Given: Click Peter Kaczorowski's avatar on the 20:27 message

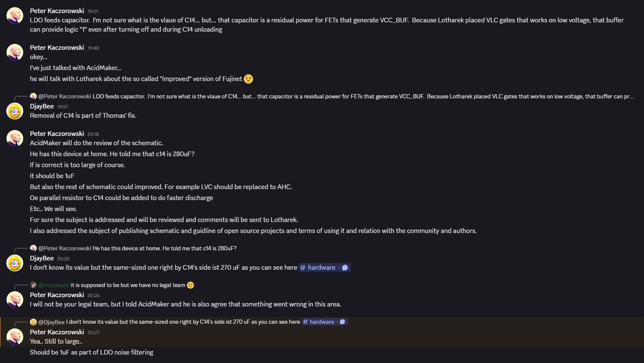Looking at the screenshot, I should 15,337.
